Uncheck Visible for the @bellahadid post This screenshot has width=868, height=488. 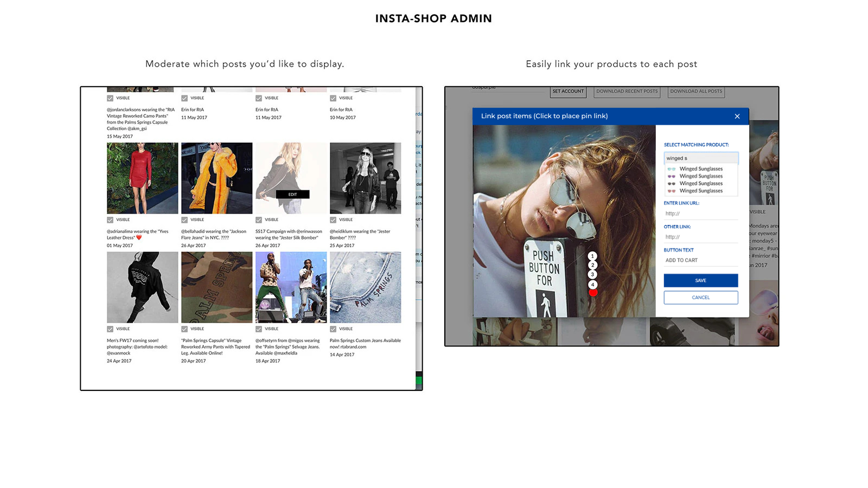tap(184, 220)
